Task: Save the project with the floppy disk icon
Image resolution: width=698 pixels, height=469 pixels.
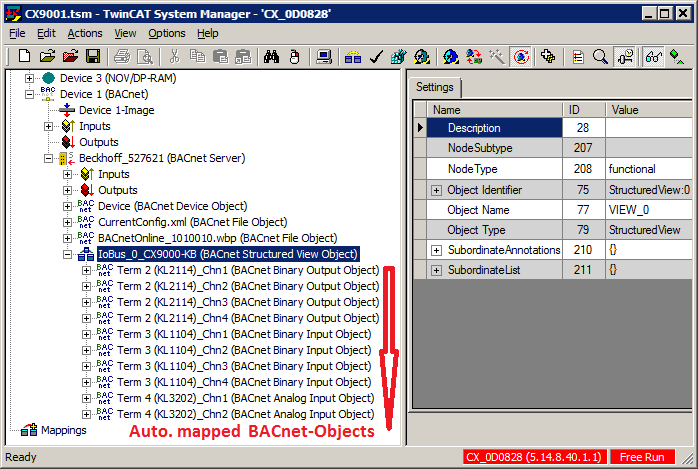Action: 93,57
